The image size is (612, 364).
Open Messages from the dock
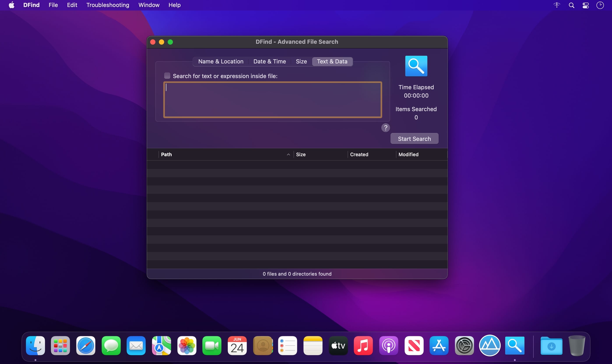(111, 346)
